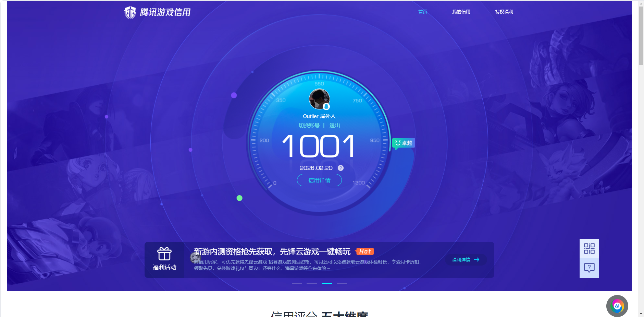Click 退出 to log out
Viewport: 644px width, 317px height.
click(x=335, y=126)
